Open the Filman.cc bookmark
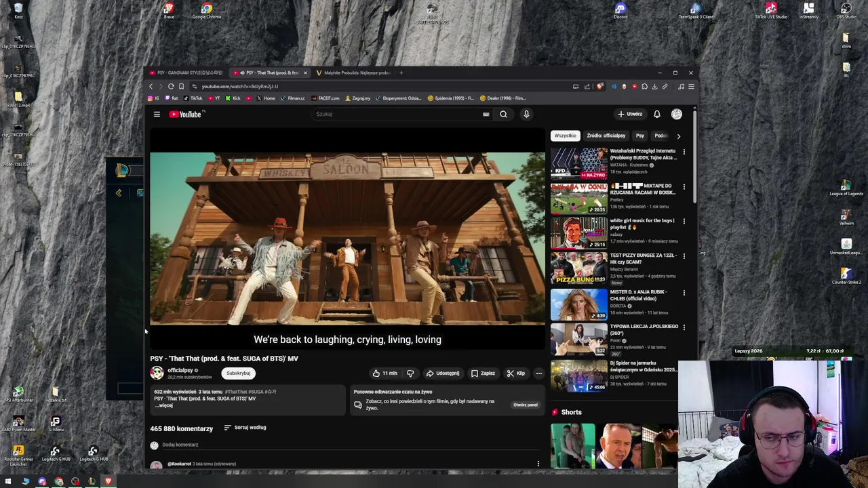The height and width of the screenshot is (488, 868). (x=293, y=98)
